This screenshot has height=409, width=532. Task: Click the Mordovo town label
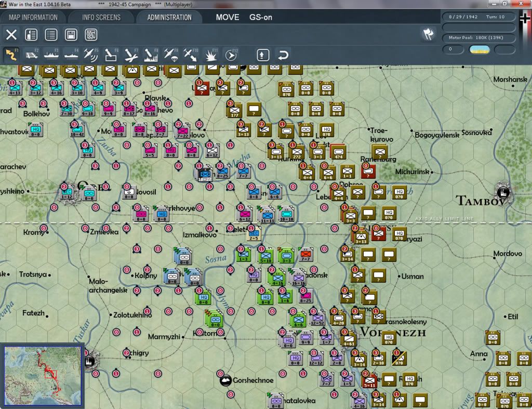tap(508, 254)
